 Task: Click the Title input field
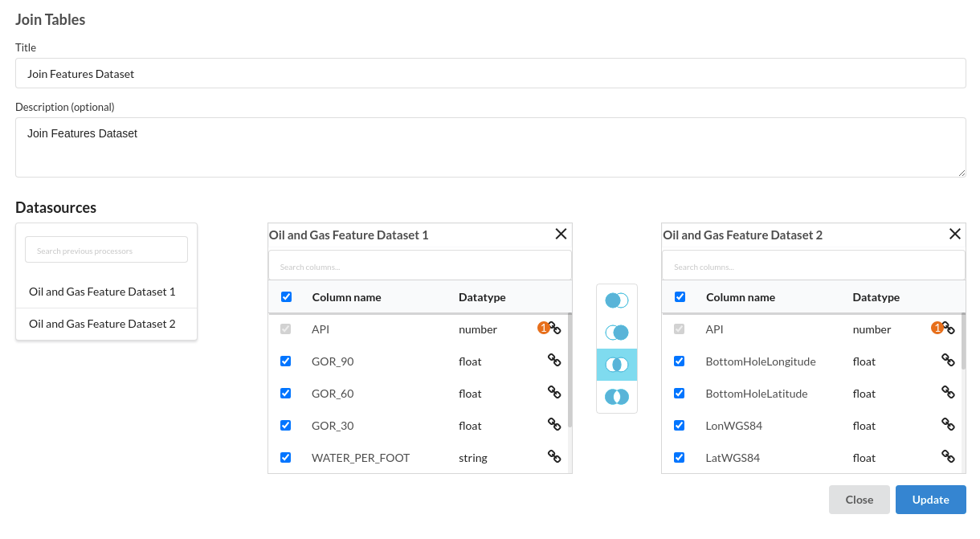tap(490, 73)
